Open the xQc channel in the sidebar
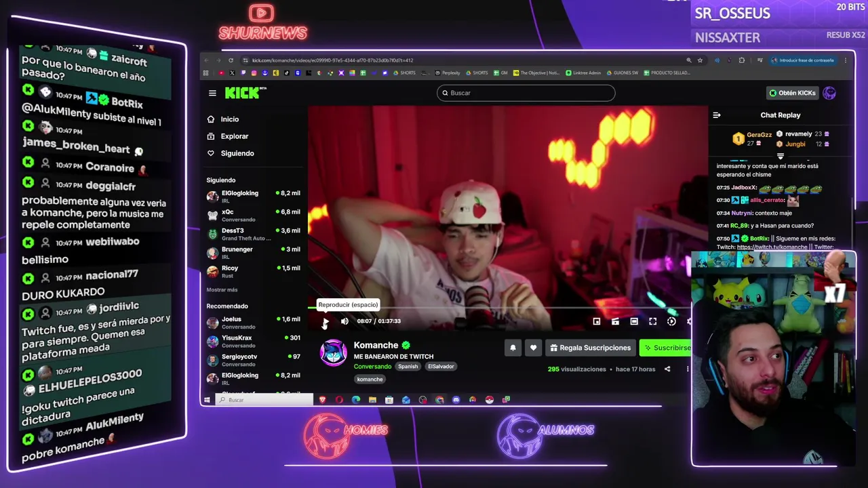This screenshot has width=868, height=488. (x=254, y=216)
